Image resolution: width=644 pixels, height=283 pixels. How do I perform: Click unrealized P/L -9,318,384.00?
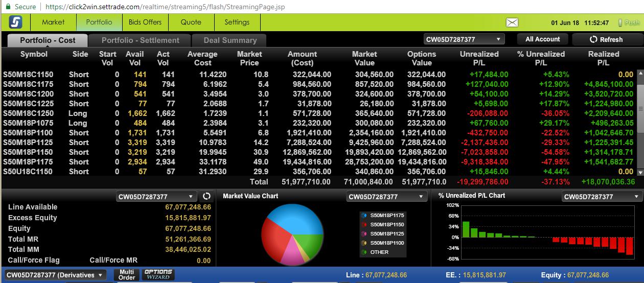(485, 162)
